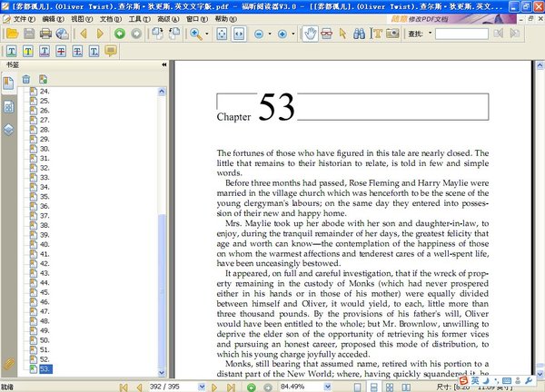
Task: Select the highlight text tool
Action: coord(28,52)
